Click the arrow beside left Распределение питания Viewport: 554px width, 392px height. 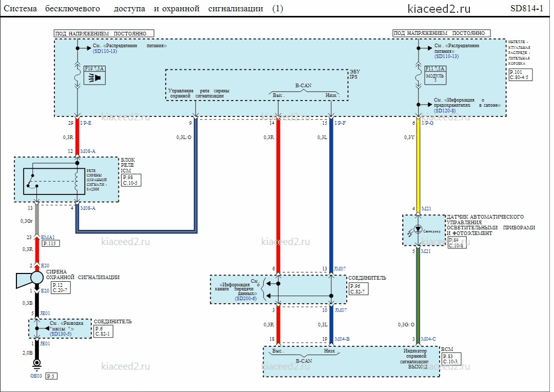point(85,48)
